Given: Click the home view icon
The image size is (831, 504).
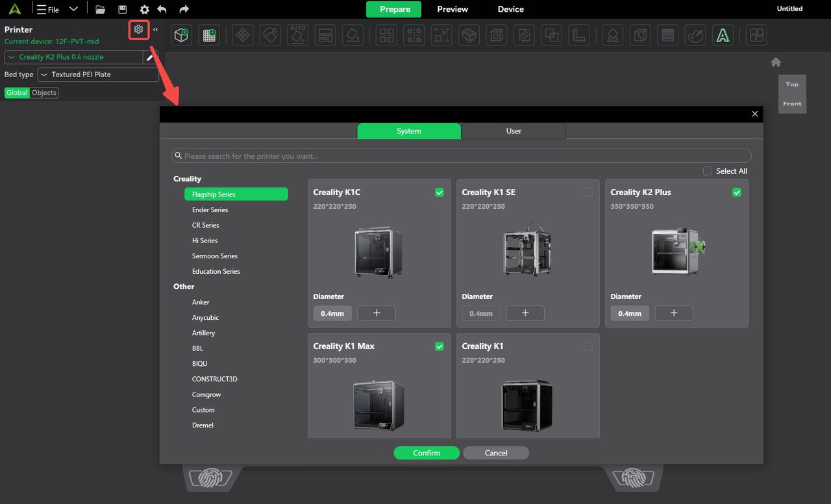Looking at the screenshot, I should coord(776,62).
